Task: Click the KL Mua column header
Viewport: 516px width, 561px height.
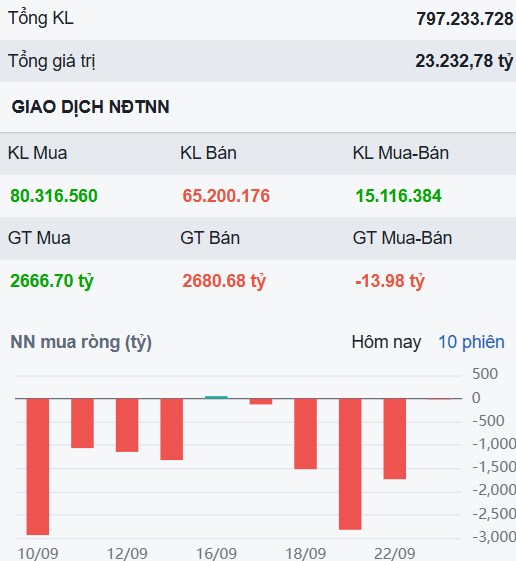Action: (x=38, y=153)
